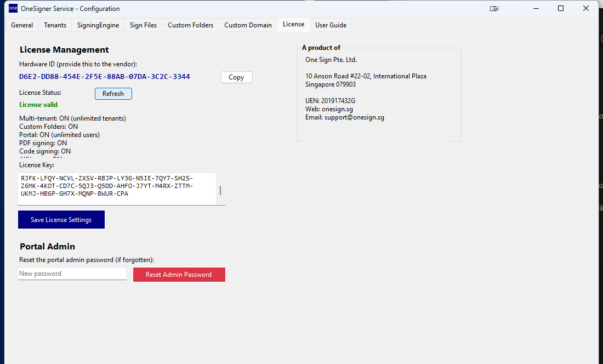Viewport: 603px width, 364px height.
Task: Click 'Web: onesign.sg' text
Action: coord(329,109)
